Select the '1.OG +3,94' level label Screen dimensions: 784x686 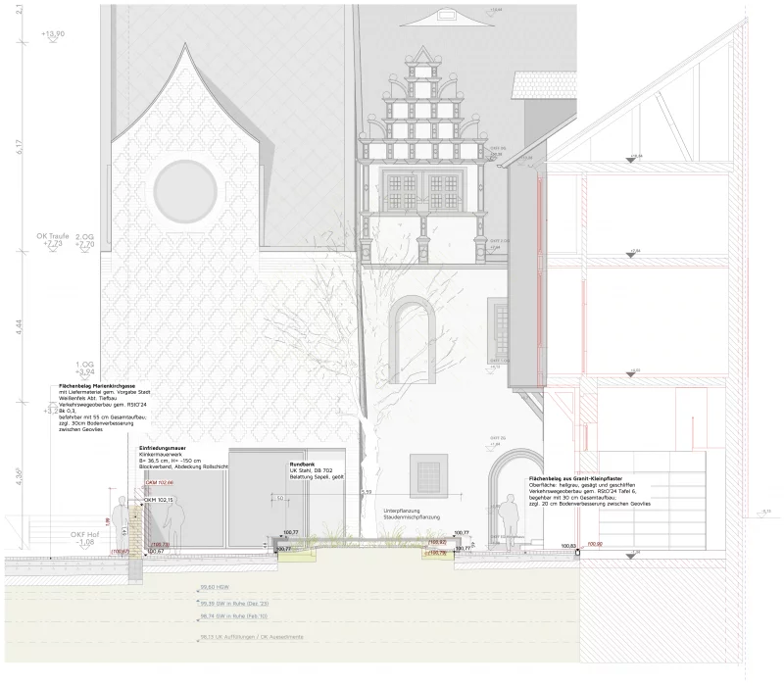84,368
